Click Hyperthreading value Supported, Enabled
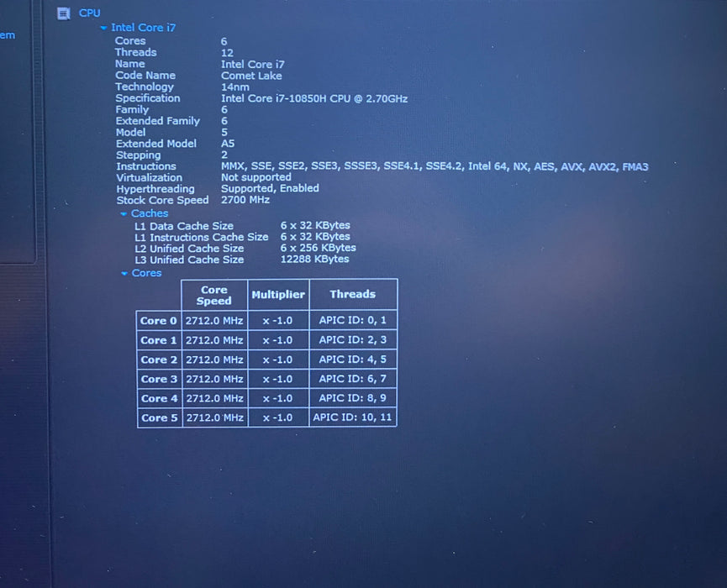This screenshot has width=727, height=588. pos(270,188)
